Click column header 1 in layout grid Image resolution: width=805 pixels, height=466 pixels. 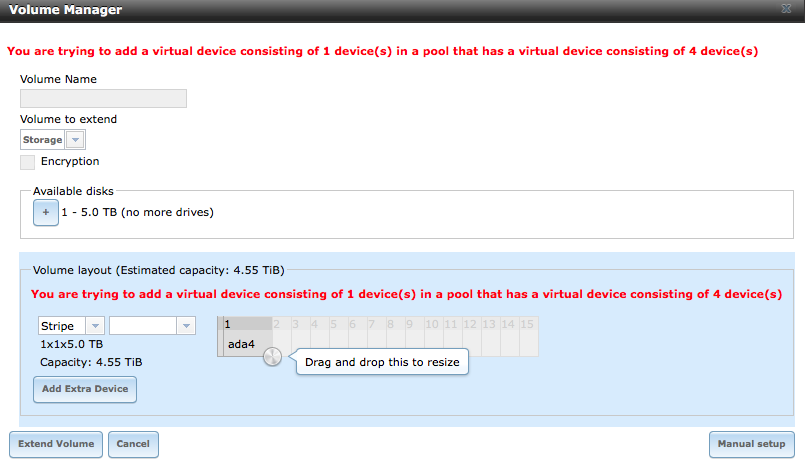[x=248, y=324]
